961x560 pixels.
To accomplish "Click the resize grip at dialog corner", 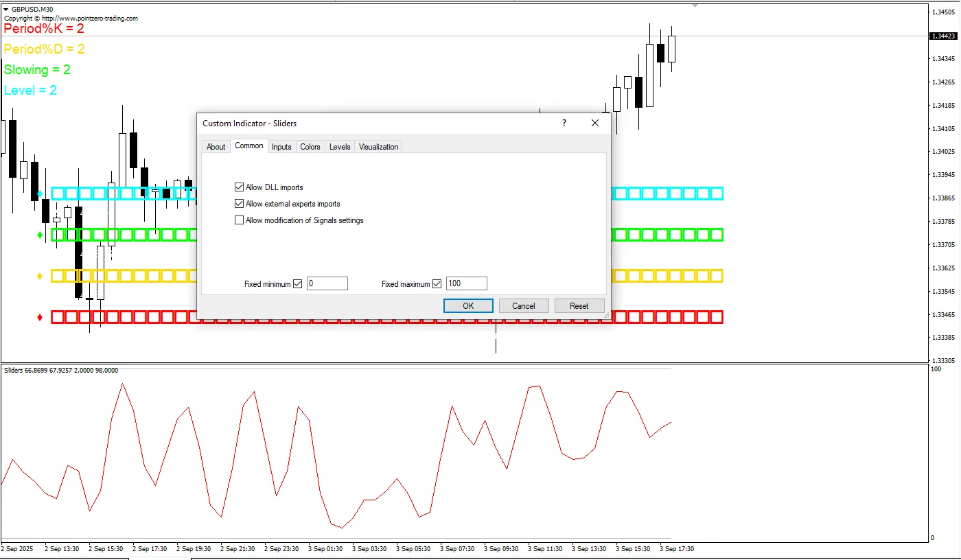I will 607,316.
